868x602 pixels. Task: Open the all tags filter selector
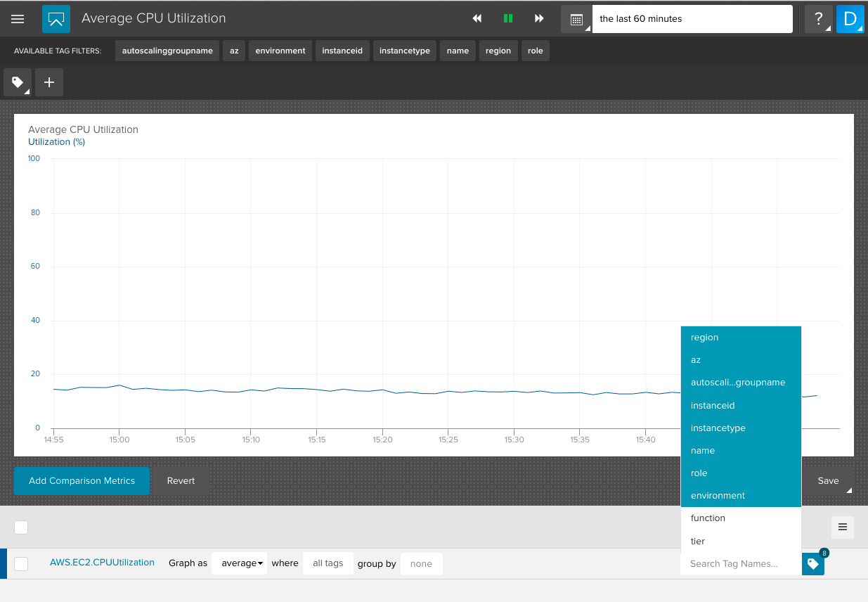[x=328, y=563]
